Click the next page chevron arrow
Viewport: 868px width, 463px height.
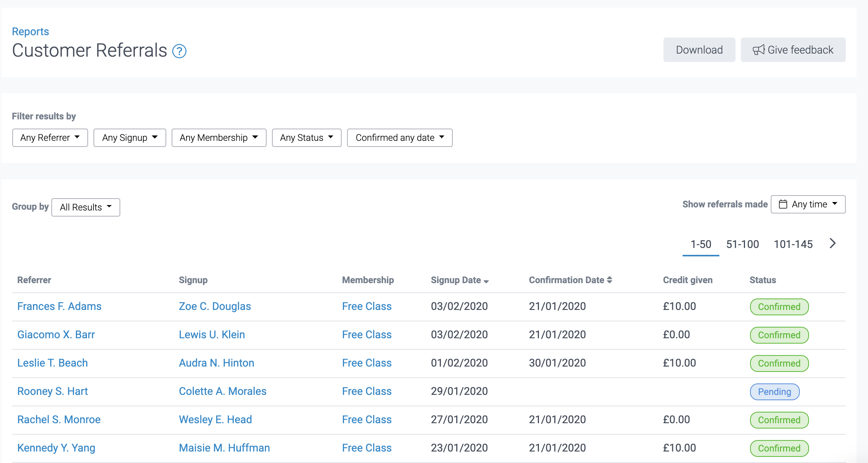832,243
